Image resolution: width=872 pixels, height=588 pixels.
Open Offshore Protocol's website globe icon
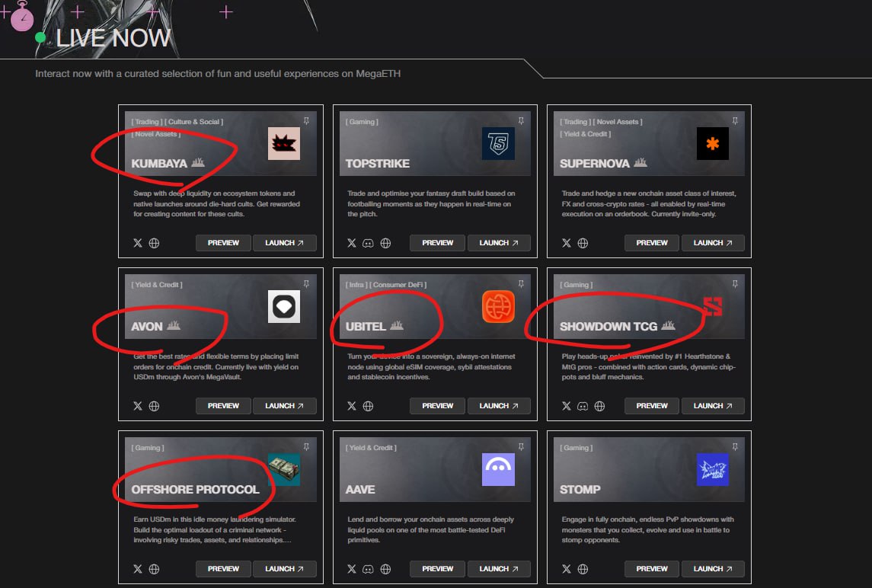(x=154, y=569)
